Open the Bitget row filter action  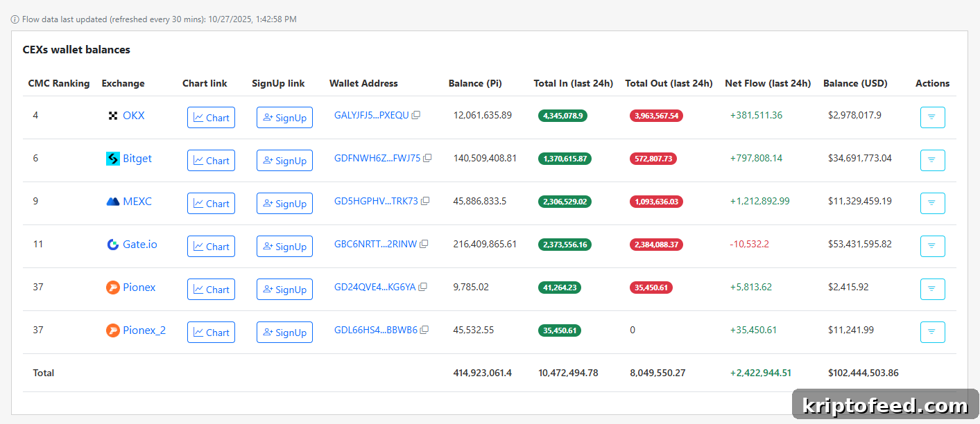pyautogui.click(x=932, y=161)
